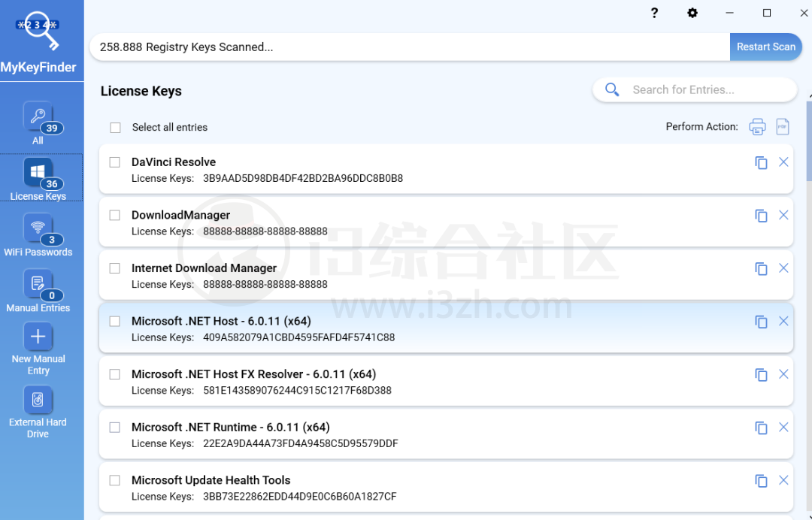Viewport: 812px width, 520px height.
Task: Delete Internet Download Manager entry
Action: pos(783,268)
